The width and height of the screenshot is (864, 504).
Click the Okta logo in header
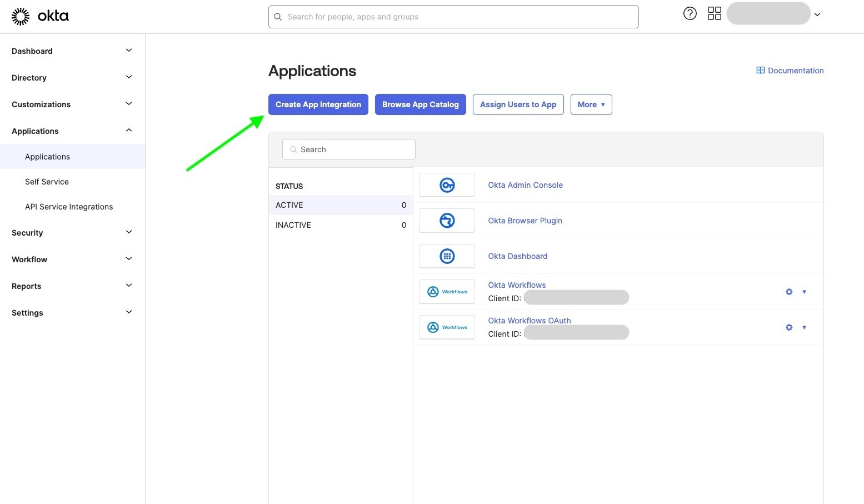click(40, 17)
